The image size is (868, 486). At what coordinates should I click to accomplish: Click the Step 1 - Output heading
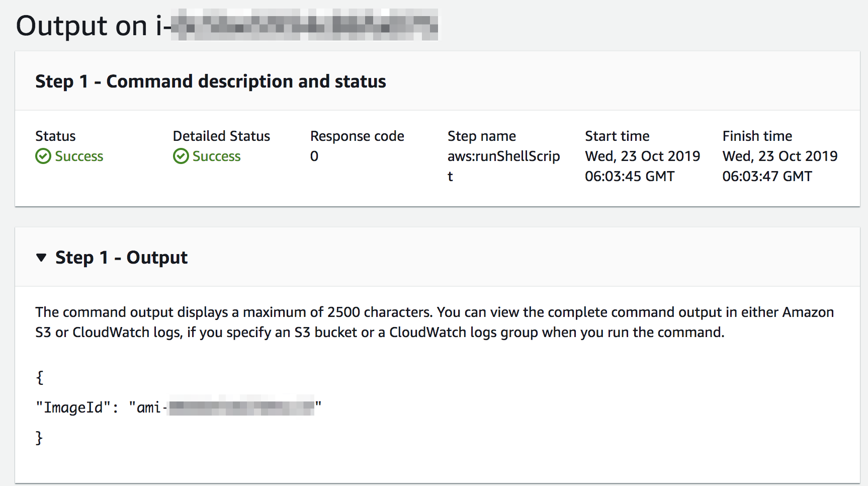[121, 258]
